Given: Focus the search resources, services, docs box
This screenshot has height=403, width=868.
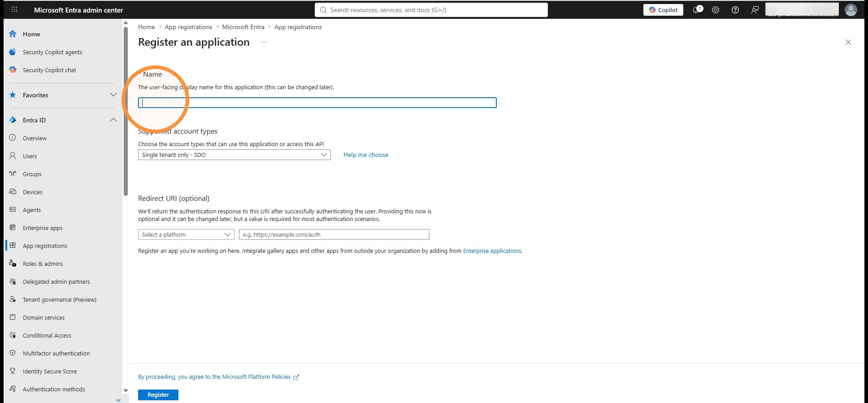Looking at the screenshot, I should [431, 10].
